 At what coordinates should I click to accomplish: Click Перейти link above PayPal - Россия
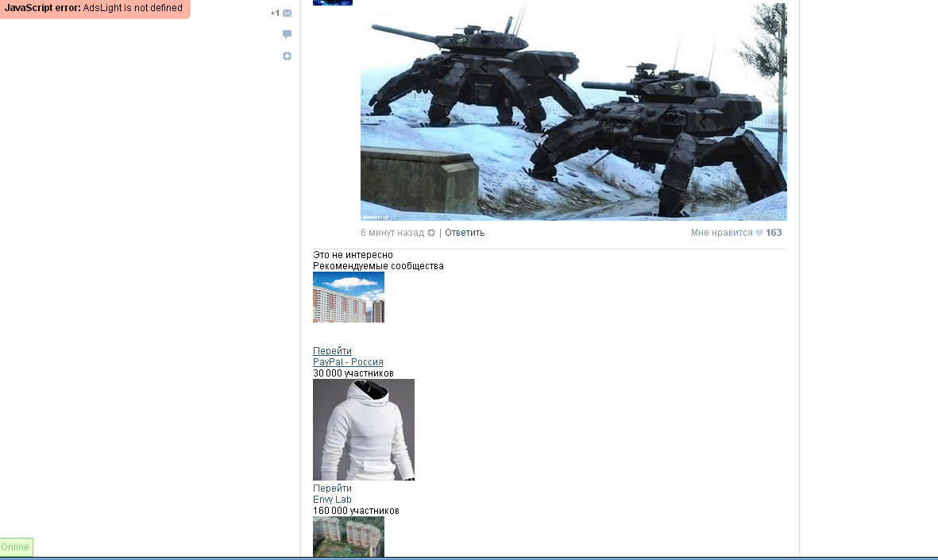(x=332, y=350)
